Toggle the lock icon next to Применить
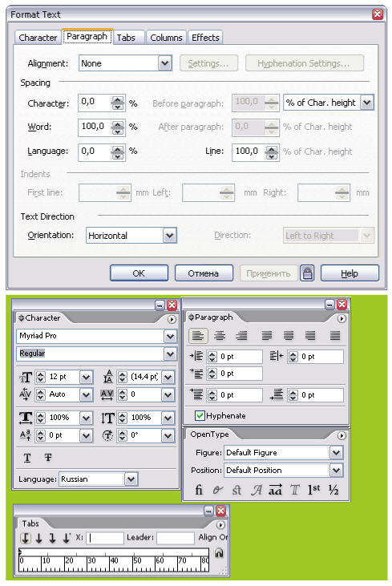The width and height of the screenshot is (392, 586). click(x=307, y=273)
